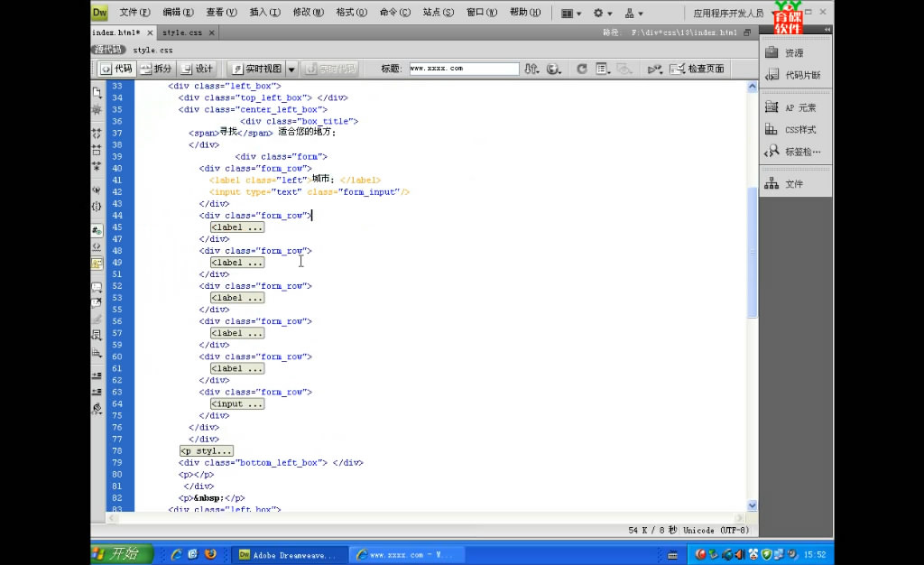Toggle Live View (实时视图)
Viewport: 924px width, 565px height.
pyautogui.click(x=256, y=69)
